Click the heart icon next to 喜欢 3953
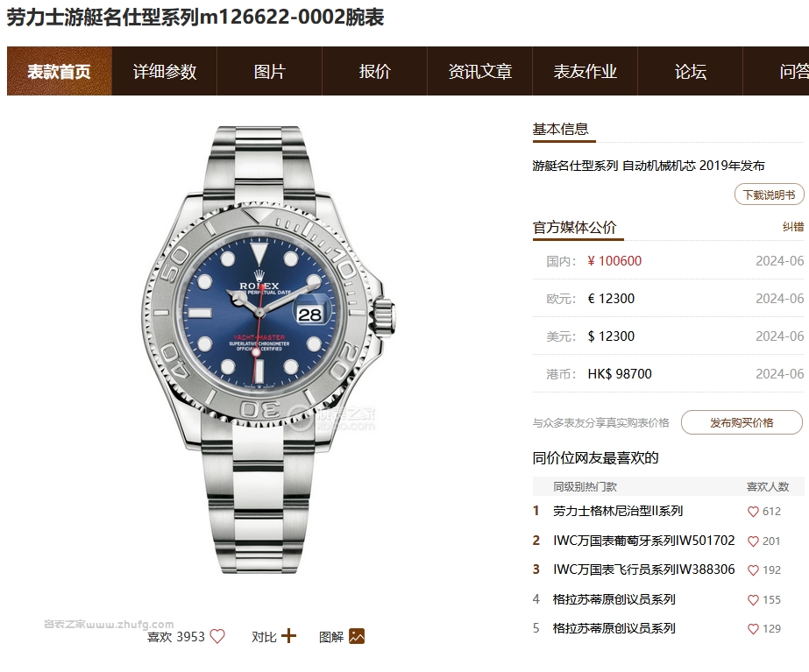 pyautogui.click(x=217, y=636)
